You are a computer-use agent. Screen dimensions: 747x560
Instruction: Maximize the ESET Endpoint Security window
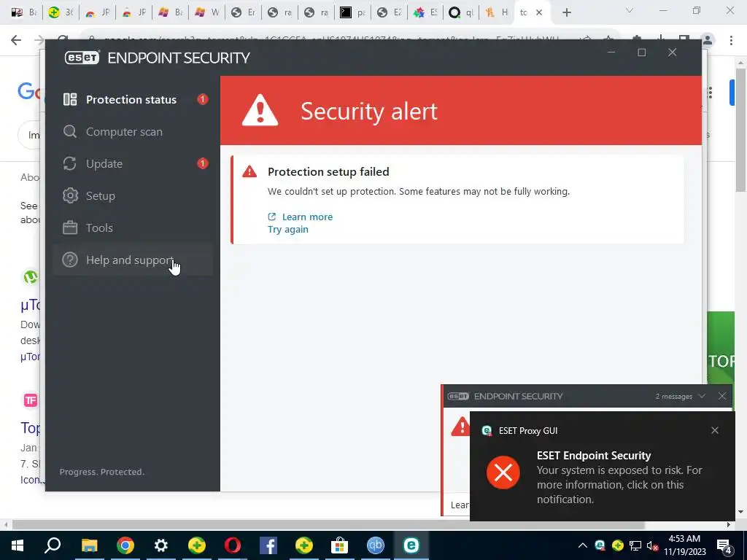pyautogui.click(x=642, y=52)
